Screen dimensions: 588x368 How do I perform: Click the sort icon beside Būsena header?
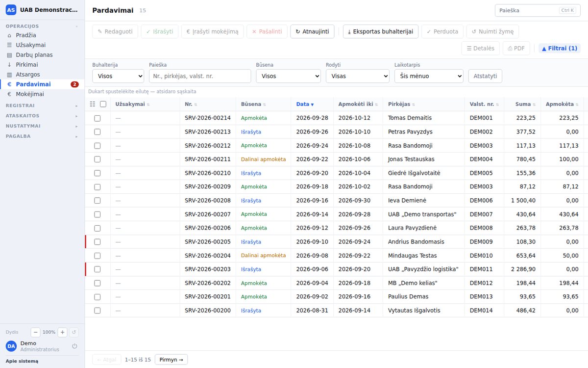(x=265, y=105)
